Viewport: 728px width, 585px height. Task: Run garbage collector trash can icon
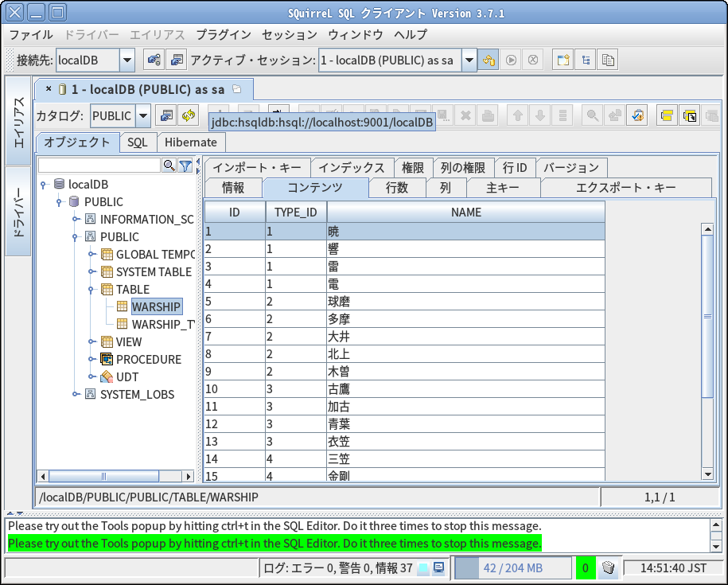[x=608, y=567]
